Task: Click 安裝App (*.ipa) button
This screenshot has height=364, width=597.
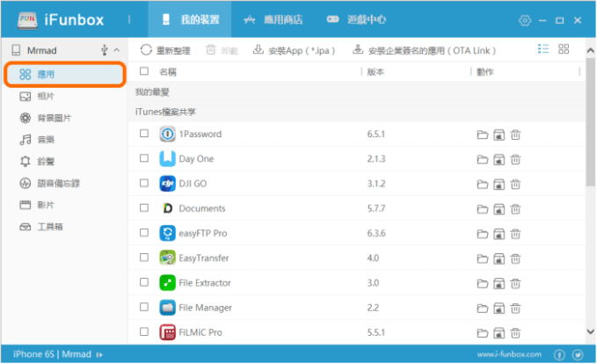Action: pos(294,50)
